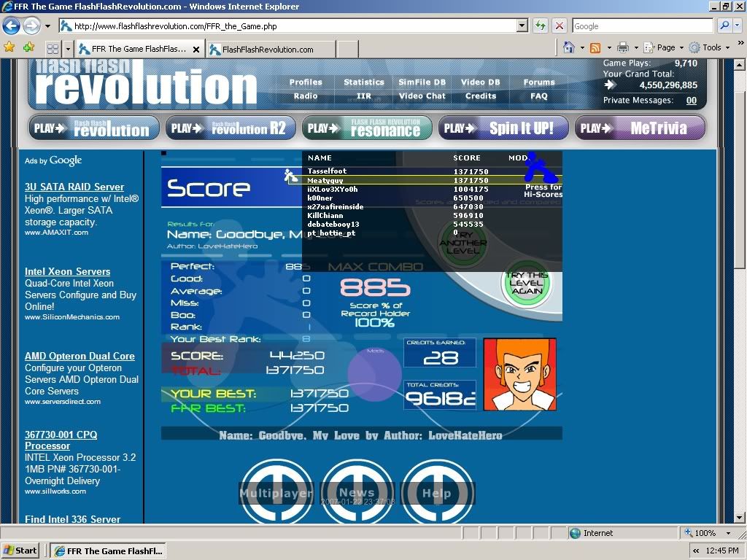Click the green Try This Level Again button

527,284
